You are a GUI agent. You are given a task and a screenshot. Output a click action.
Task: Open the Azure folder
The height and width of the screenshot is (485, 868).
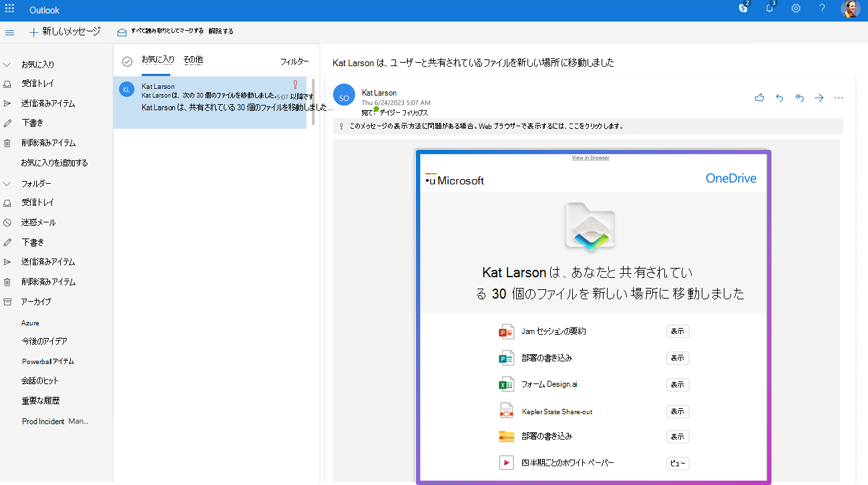(x=30, y=323)
